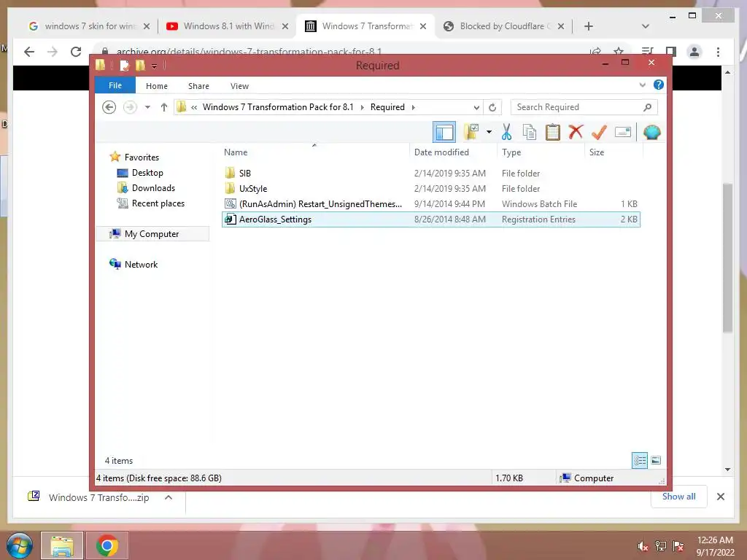Switch to the 'Blocked by Cloudflare' Chrome tab
The image size is (747, 560).
[x=505, y=26]
